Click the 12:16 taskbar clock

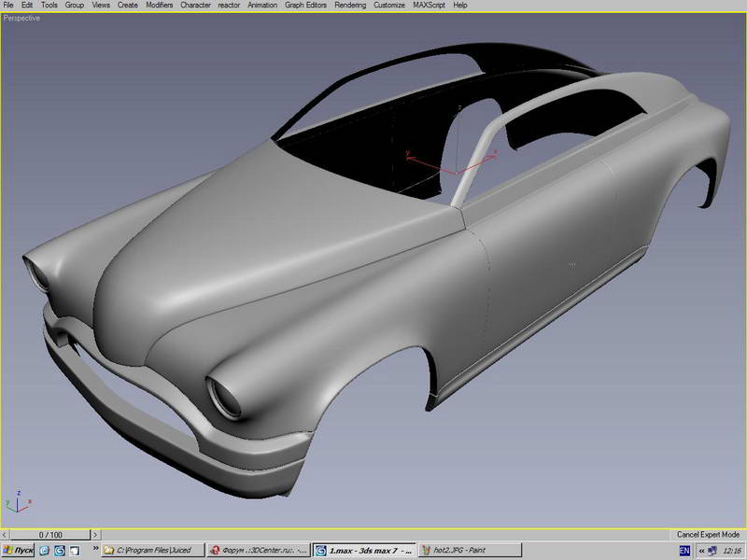(x=732, y=551)
